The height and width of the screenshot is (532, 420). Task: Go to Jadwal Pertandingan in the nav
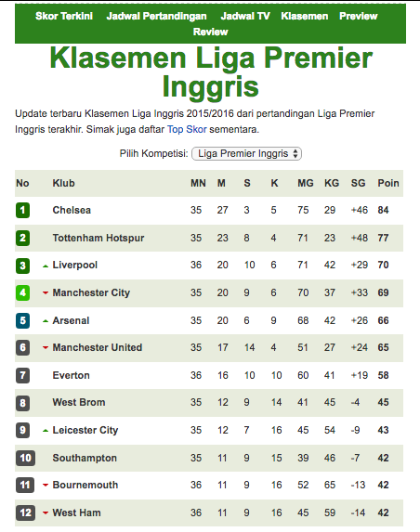(156, 16)
